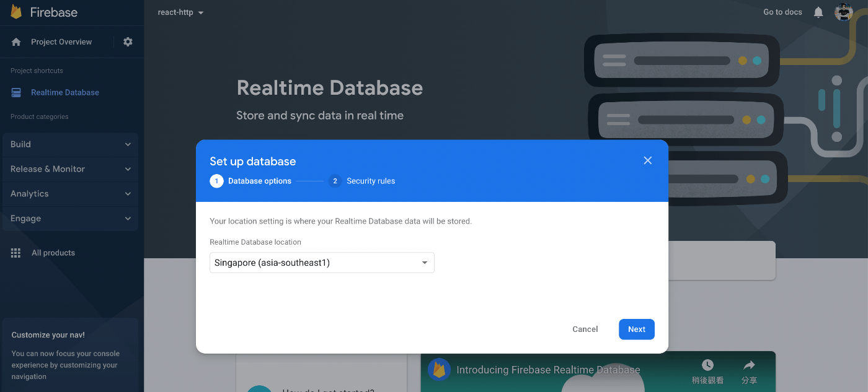Click the Firebase wordmark text
The width and height of the screenshot is (868, 392).
tap(54, 12)
